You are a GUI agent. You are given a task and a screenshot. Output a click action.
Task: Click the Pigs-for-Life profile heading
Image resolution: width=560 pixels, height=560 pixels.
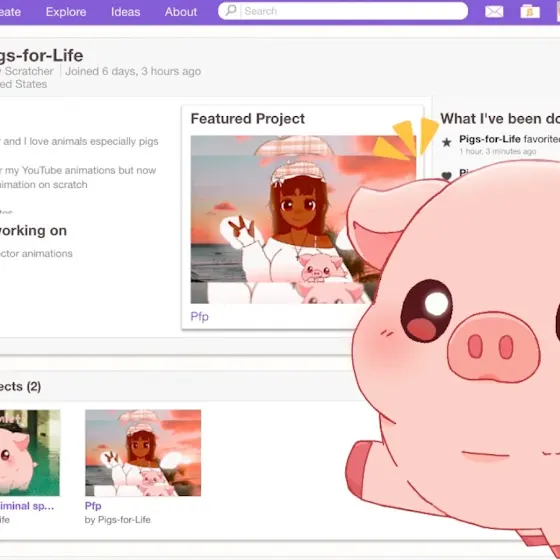tap(41, 56)
